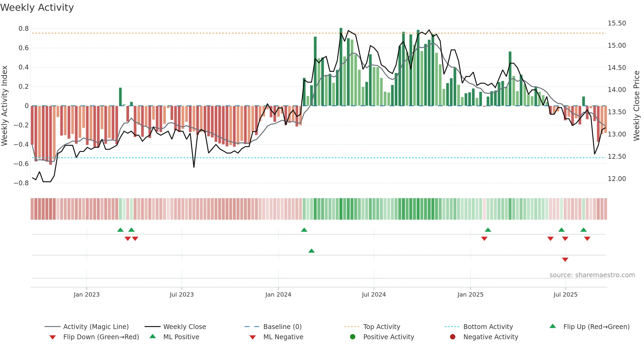Click the orange dotted Top Activity legend swatch
Image resolution: width=644 pixels, height=362 pixels.
pos(352,327)
